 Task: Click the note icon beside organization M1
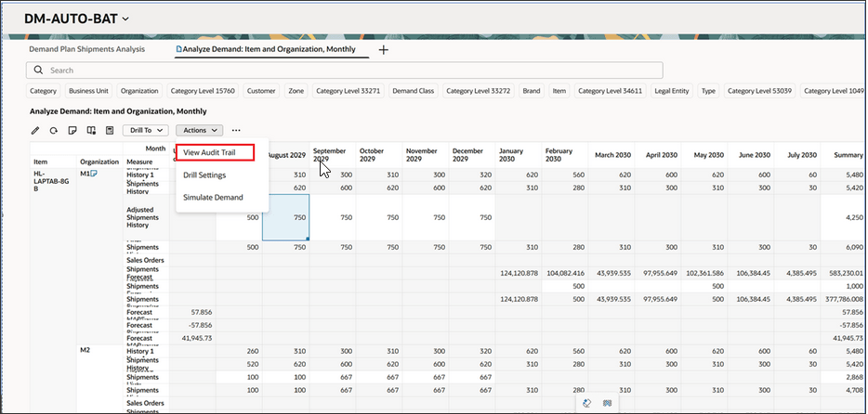94,174
